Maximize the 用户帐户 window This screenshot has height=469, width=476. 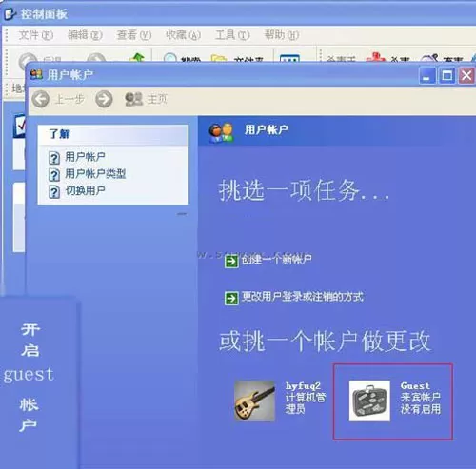pyautogui.click(x=446, y=76)
